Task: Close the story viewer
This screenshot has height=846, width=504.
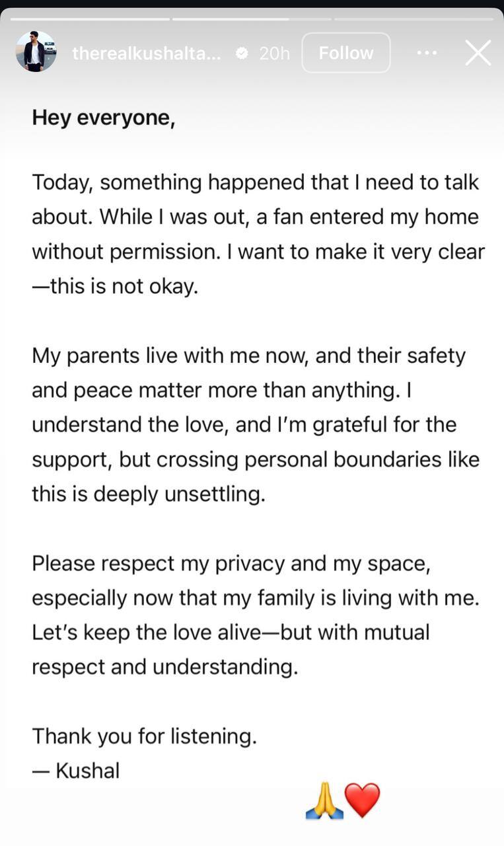Action: pos(478,53)
